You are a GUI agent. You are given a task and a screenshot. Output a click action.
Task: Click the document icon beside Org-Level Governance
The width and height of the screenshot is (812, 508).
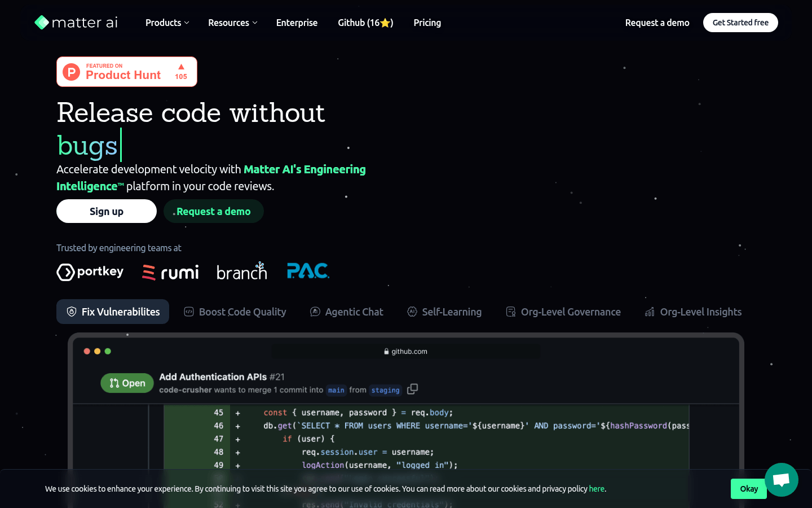pos(511,312)
